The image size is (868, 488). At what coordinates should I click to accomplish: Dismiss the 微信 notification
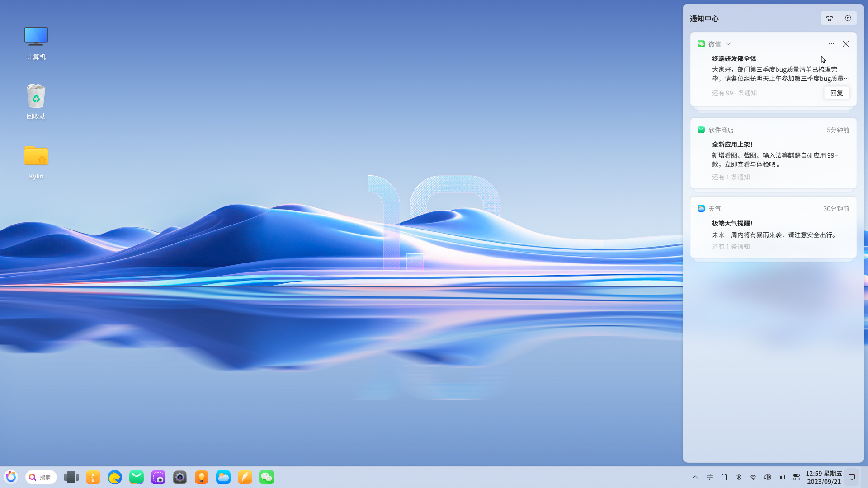click(x=846, y=44)
